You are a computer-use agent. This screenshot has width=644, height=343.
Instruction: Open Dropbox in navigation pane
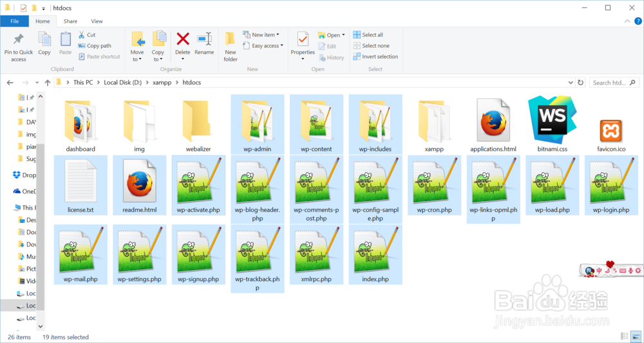click(24, 175)
